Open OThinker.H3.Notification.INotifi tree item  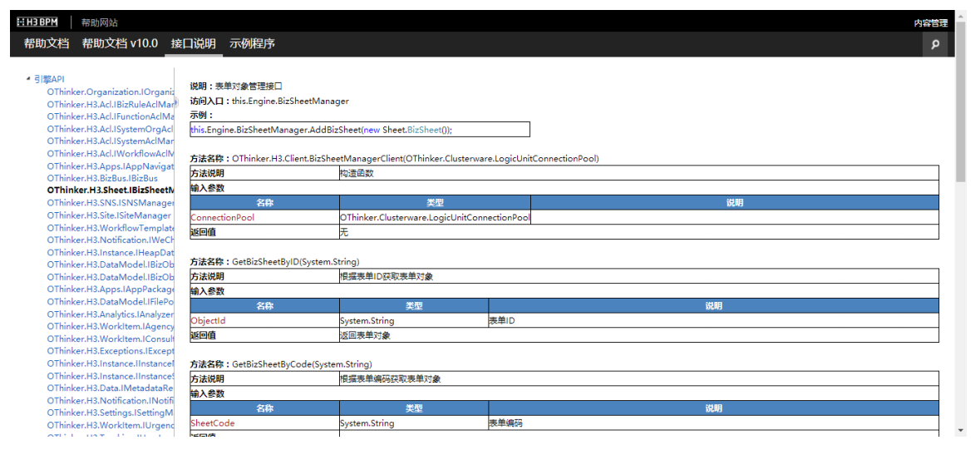110,401
